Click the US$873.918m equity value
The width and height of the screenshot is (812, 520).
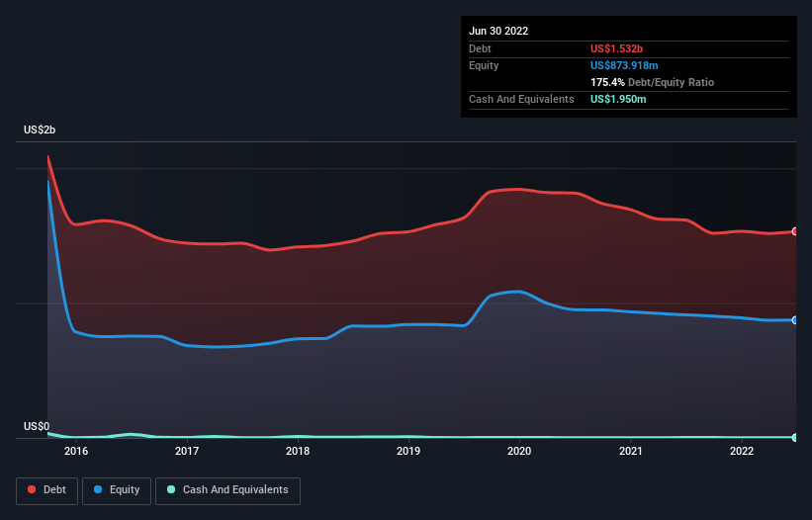click(x=624, y=65)
